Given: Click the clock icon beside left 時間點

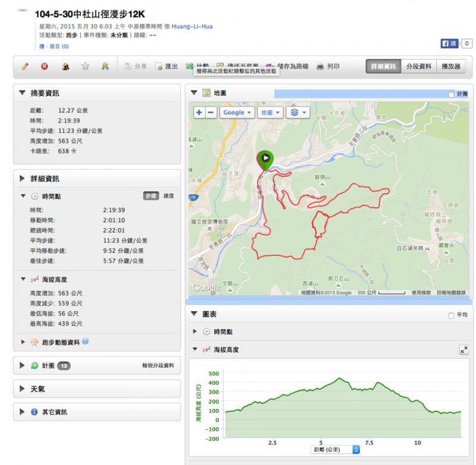Looking at the screenshot, I should [x=35, y=196].
